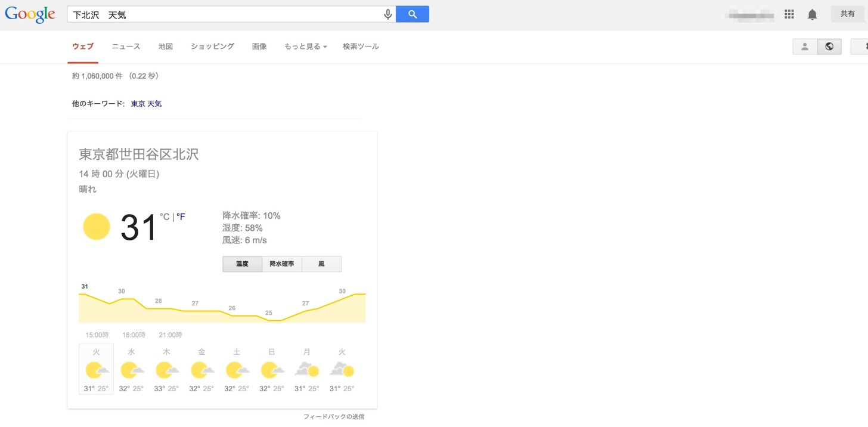Select 日 forecast day icon
The width and height of the screenshot is (868, 427).
272,370
